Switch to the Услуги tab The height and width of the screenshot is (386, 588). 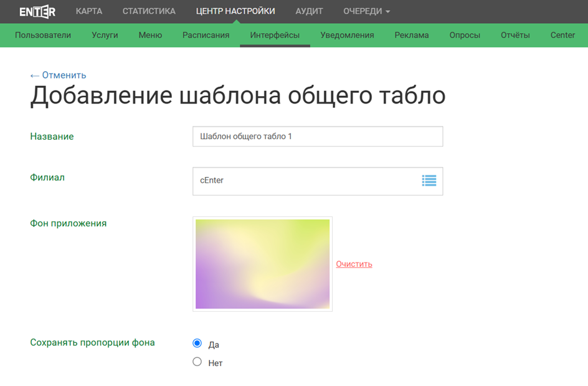click(x=105, y=35)
